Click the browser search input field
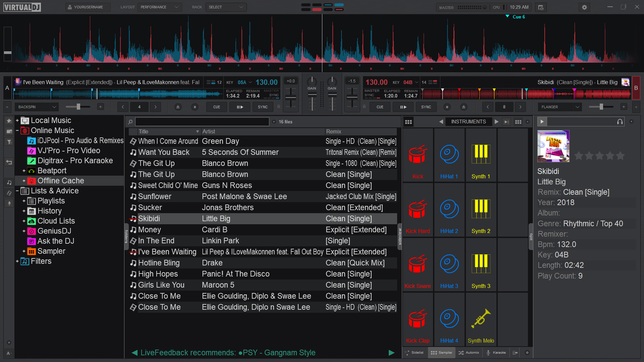The height and width of the screenshot is (362, 644). [x=202, y=122]
